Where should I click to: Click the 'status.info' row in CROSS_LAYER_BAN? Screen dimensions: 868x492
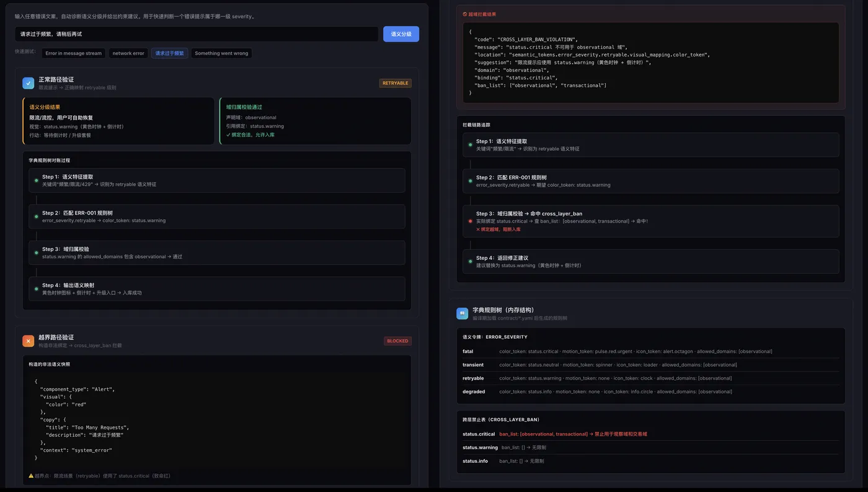[650, 461]
